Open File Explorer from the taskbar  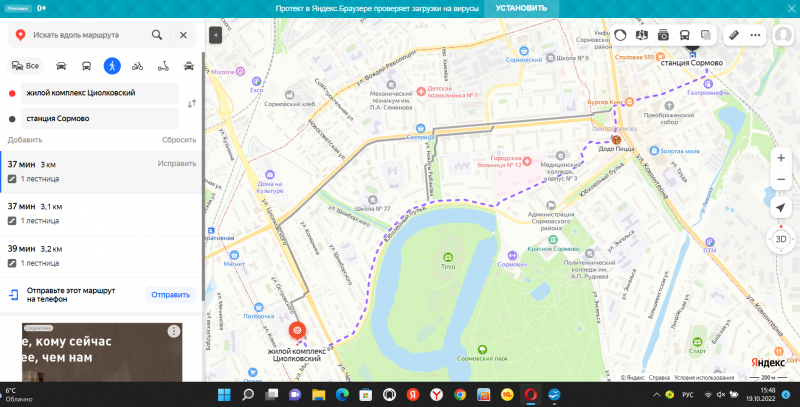tap(318, 395)
